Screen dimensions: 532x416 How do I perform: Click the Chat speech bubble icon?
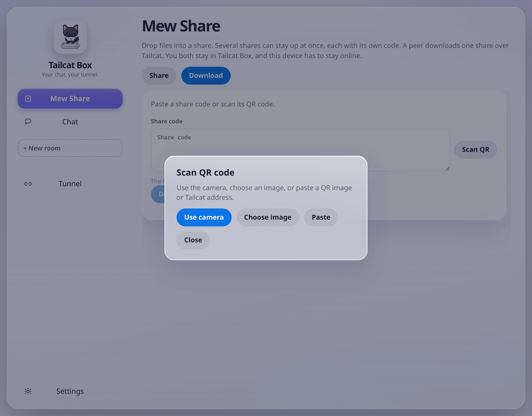[x=28, y=122]
